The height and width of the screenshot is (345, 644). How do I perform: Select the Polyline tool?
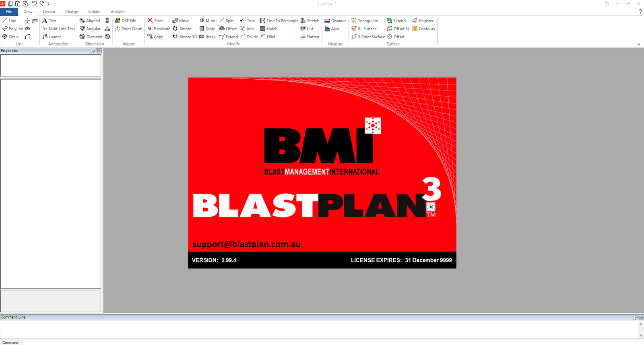(12, 29)
